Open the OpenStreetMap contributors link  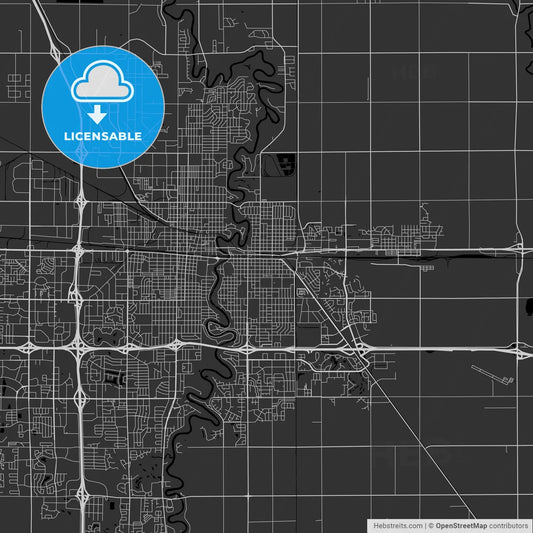coord(482,526)
